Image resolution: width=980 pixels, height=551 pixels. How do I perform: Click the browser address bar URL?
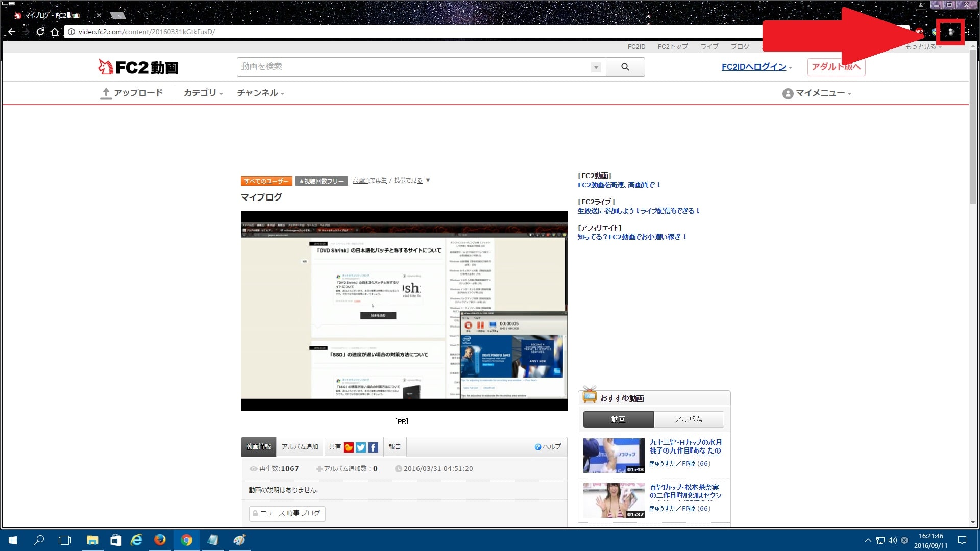[x=146, y=32]
